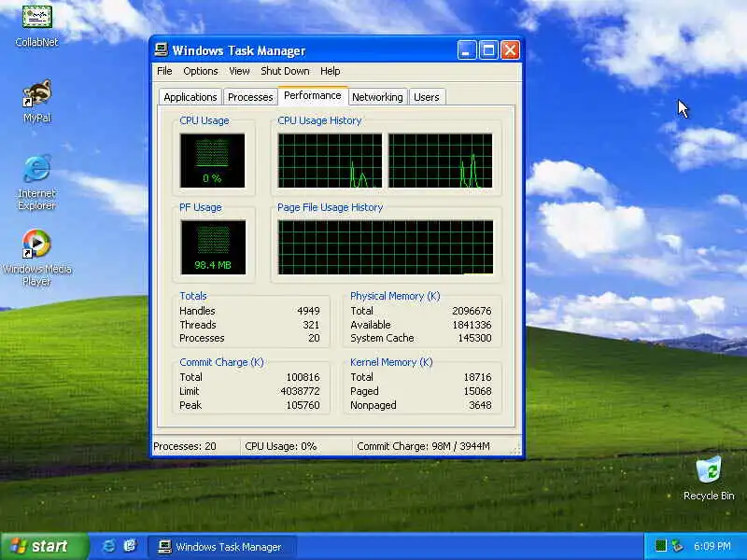Click Kernel Memory Paged 15068
This screenshot has width=747, height=560.
[477, 391]
